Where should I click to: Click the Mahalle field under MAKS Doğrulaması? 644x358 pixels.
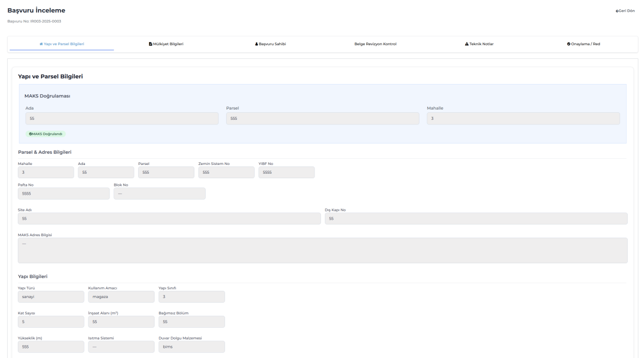[x=523, y=118]
